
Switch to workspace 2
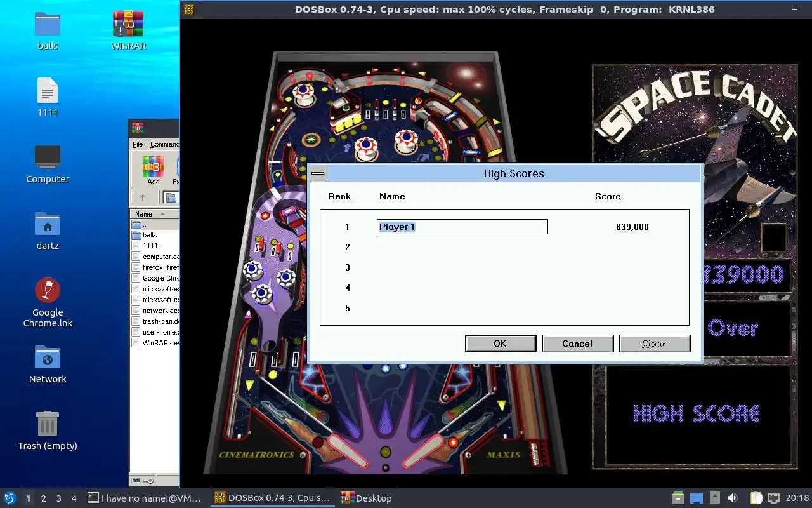(x=43, y=498)
